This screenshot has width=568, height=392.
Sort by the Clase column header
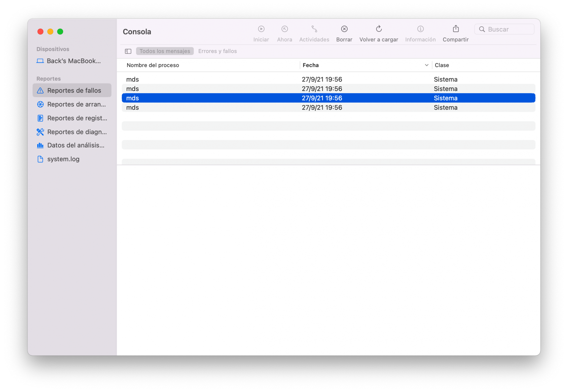point(442,65)
